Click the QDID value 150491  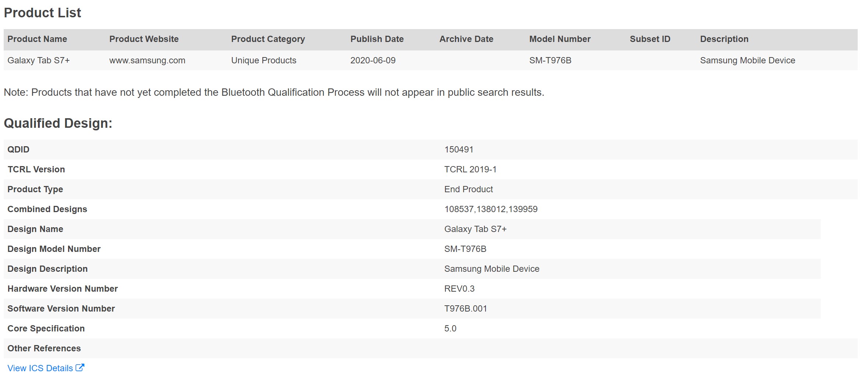point(459,150)
